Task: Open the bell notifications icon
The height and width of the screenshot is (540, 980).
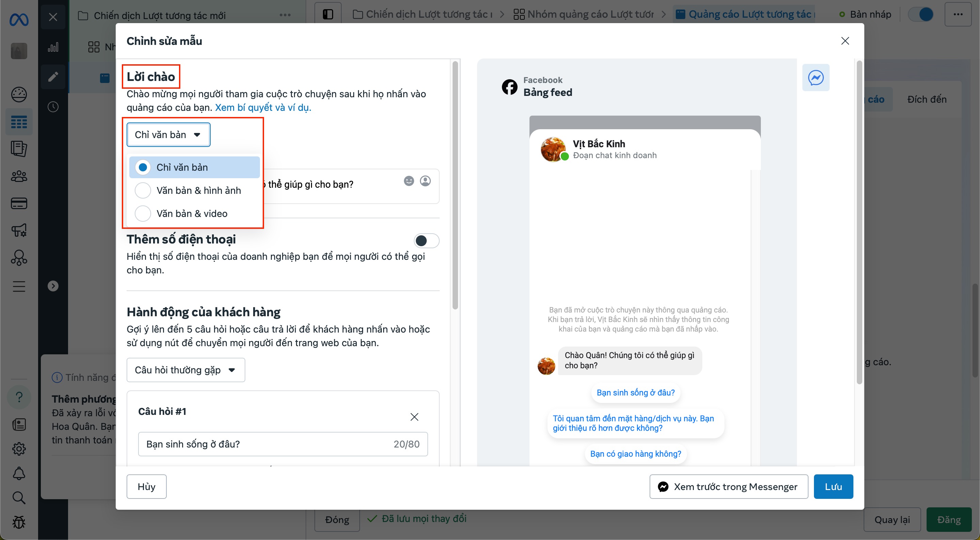Action: [x=19, y=473]
